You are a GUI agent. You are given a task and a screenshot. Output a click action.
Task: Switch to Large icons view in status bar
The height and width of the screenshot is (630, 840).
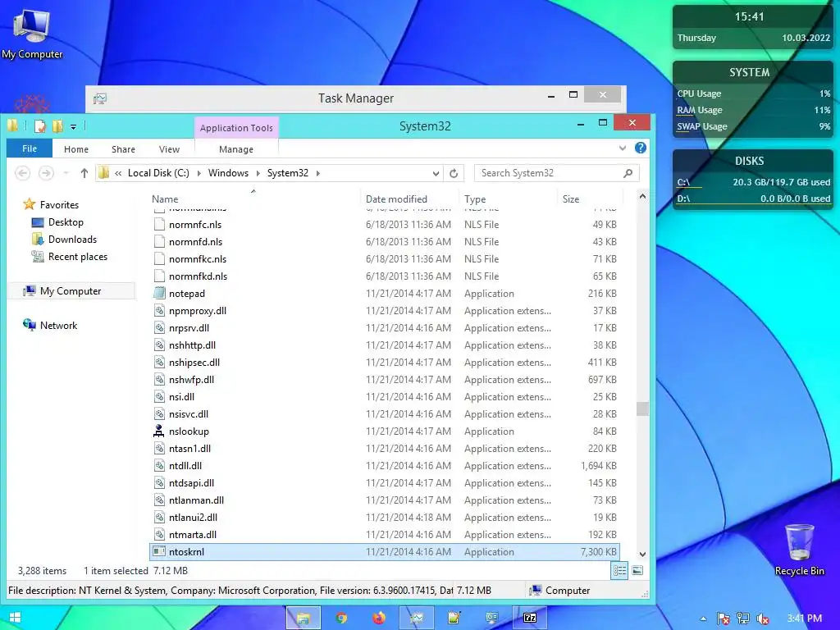pos(637,571)
